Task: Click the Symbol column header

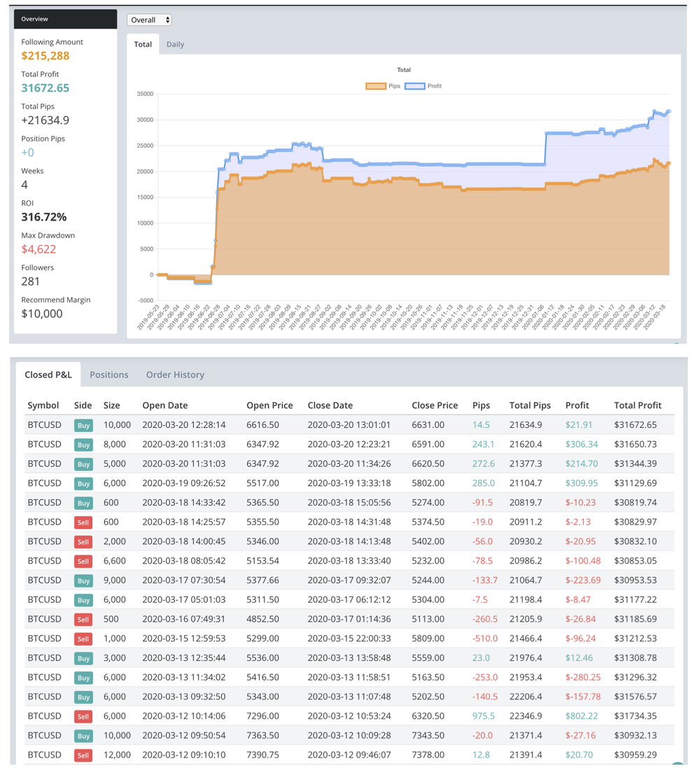Action: [x=43, y=405]
